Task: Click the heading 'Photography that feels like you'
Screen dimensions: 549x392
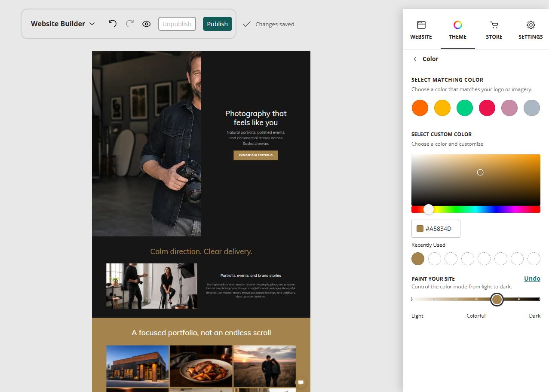Action: tap(256, 118)
